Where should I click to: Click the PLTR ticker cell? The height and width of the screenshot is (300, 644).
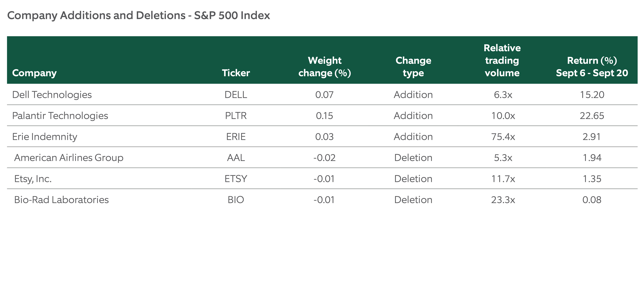pos(236,116)
